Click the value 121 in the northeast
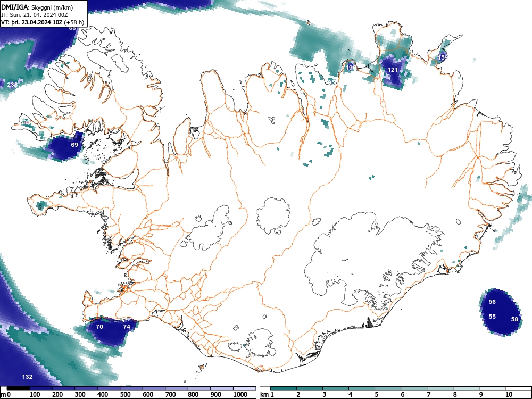Screen dimensions: 532x399 [393, 70]
